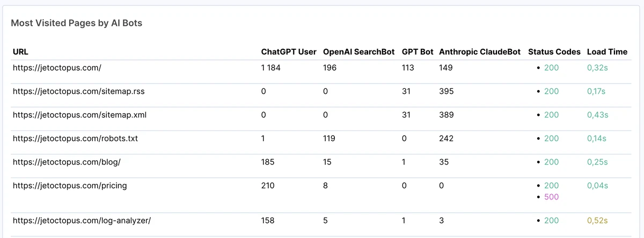Select the 200 status code for pricing
644x238 pixels.
pos(551,185)
